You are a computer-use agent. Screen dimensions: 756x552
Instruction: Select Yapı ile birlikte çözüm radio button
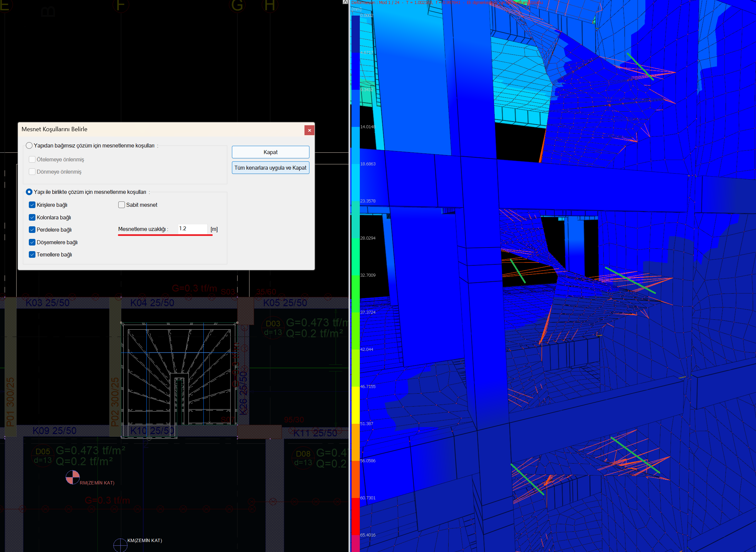coord(29,192)
